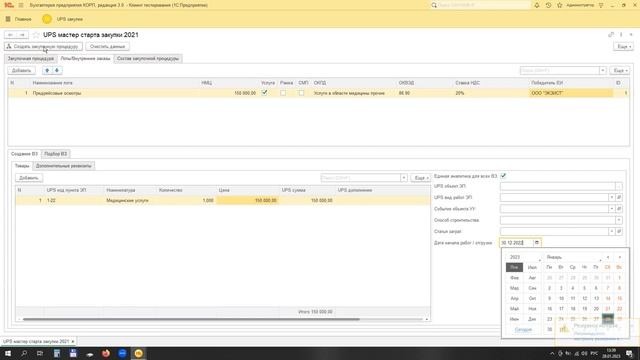Switch to Состав закупочной процедуры tab
640x360 pixels.
click(148, 59)
